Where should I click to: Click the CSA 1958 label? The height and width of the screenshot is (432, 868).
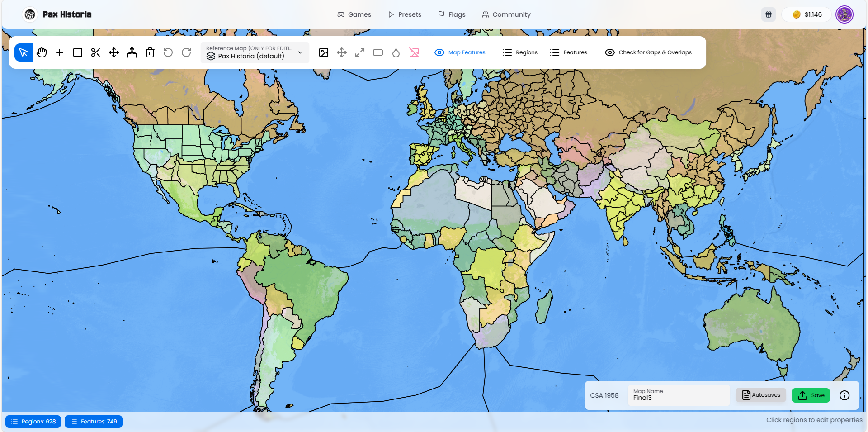point(604,395)
